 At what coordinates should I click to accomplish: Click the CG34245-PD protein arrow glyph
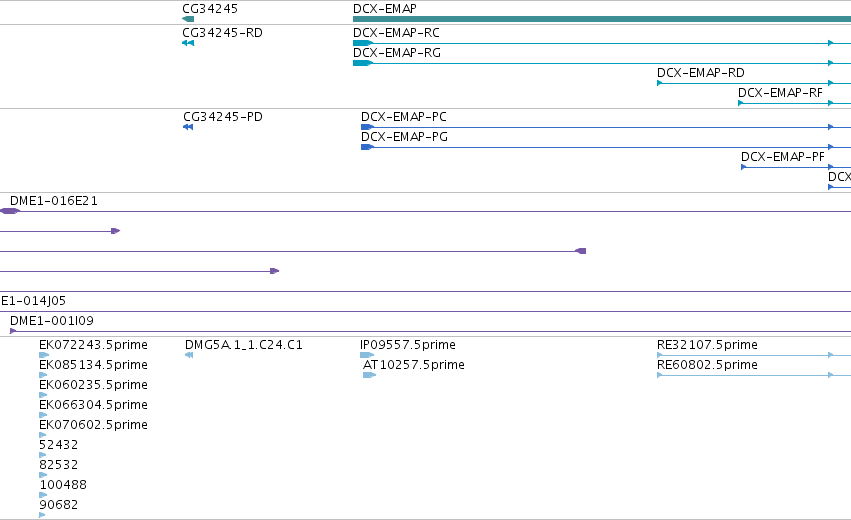[x=188, y=127]
